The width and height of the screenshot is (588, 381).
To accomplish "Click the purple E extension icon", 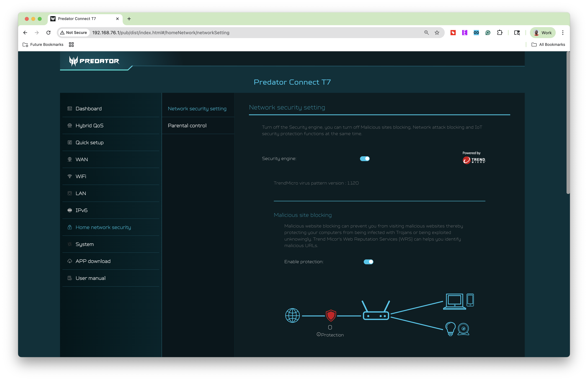I will [x=465, y=33].
